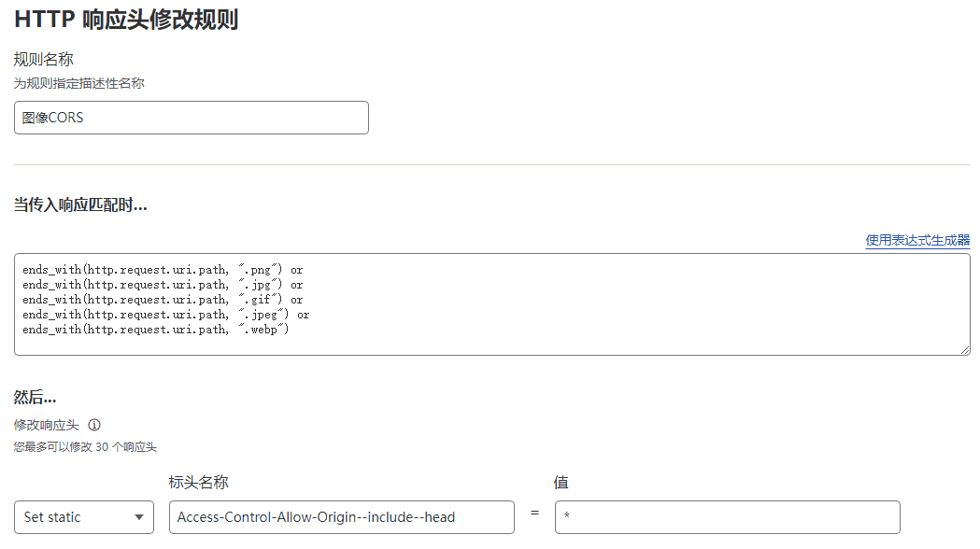Click the 当传入响应匹配时 section heading
This screenshot has height=549, width=980.
point(80,205)
